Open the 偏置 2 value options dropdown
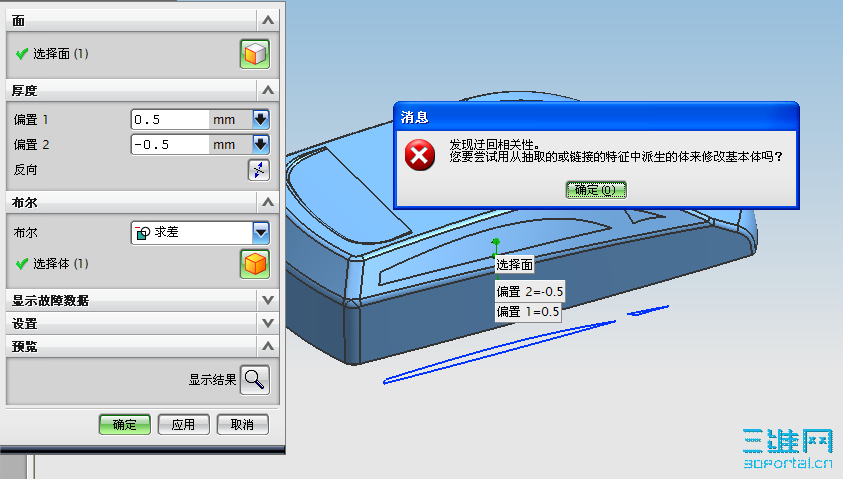 (x=261, y=144)
